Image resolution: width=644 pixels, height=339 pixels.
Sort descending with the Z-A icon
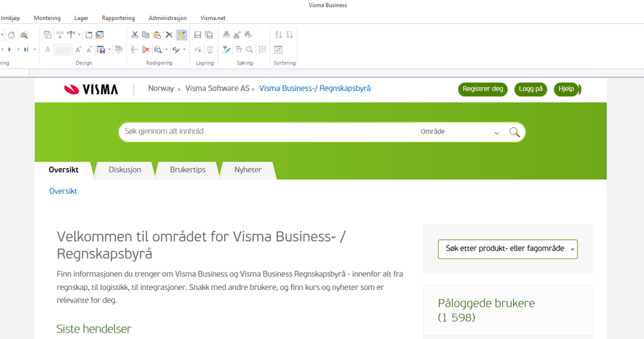[x=290, y=35]
